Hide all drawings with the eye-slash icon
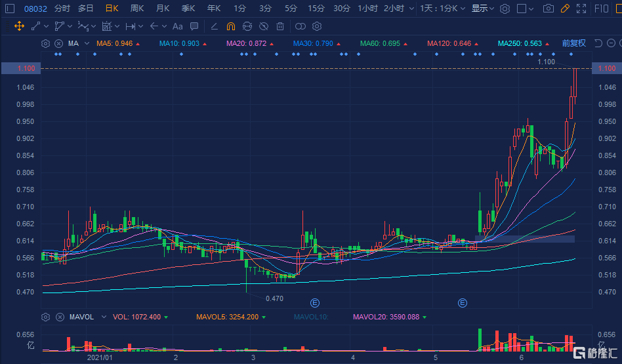622x364 pixels. pyautogui.click(x=263, y=26)
